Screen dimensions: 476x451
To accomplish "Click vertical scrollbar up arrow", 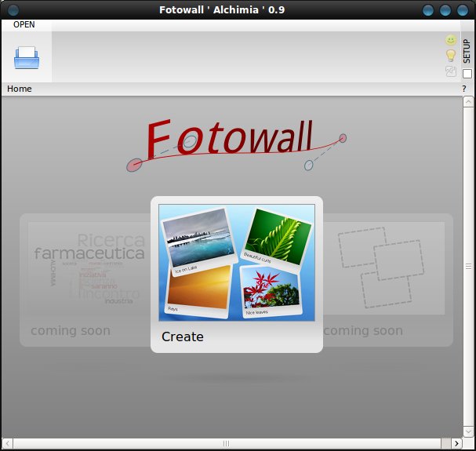I will (468, 102).
